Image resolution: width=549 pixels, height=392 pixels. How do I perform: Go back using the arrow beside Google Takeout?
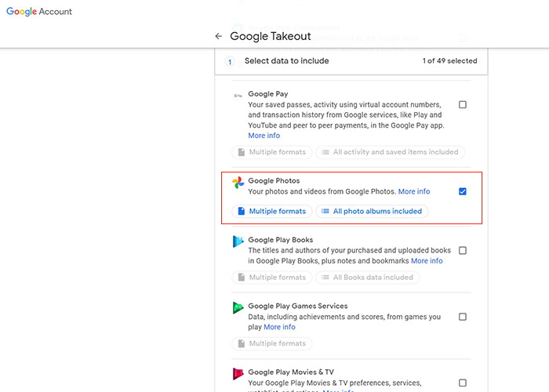219,36
